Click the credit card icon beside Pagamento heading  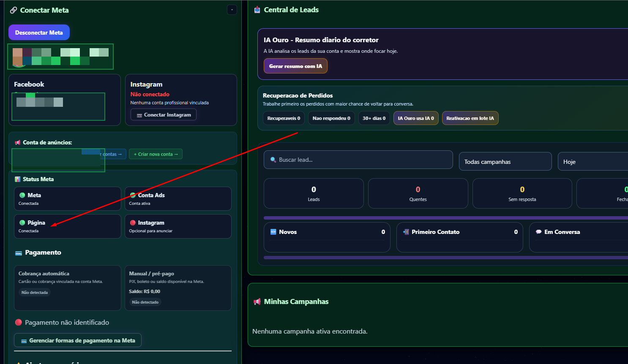point(19,253)
